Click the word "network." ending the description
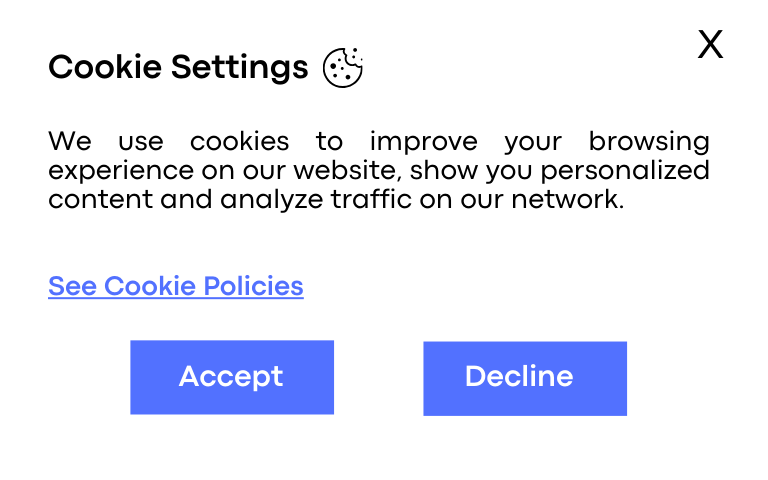Image resolution: width=768 pixels, height=480 pixels. pos(568,199)
